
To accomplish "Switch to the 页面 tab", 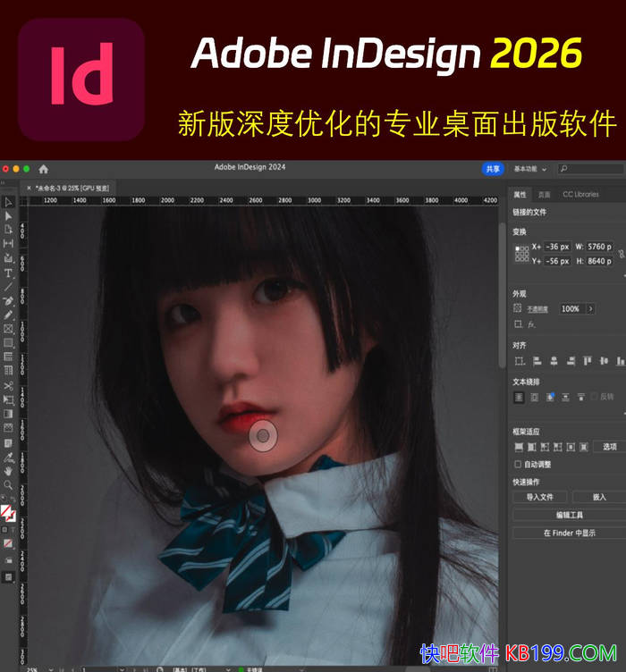I will tap(544, 195).
